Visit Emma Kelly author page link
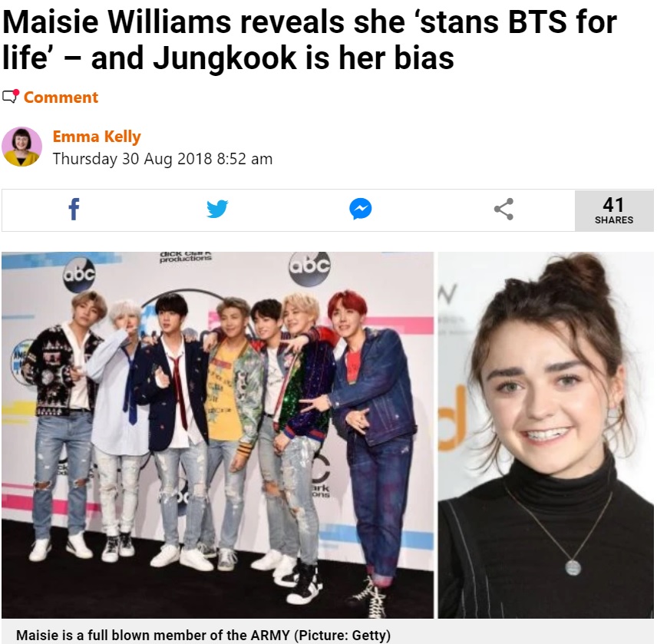The image size is (657, 644). point(97,137)
